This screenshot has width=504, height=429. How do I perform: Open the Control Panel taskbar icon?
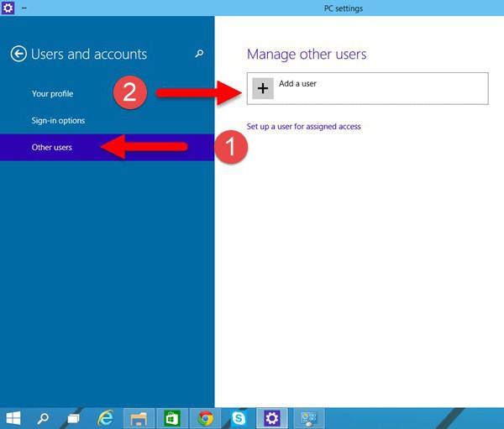pos(308,418)
